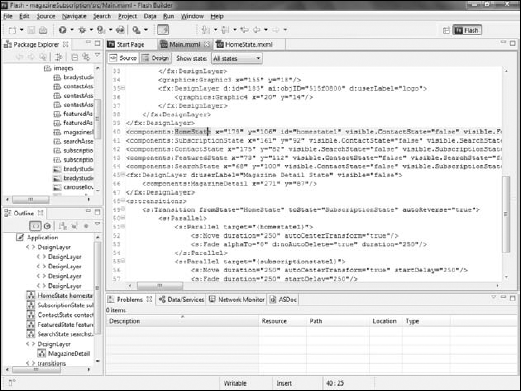Open the Package Explorer view menu arrow
Viewport: 521px width, 391px height.
point(98,55)
